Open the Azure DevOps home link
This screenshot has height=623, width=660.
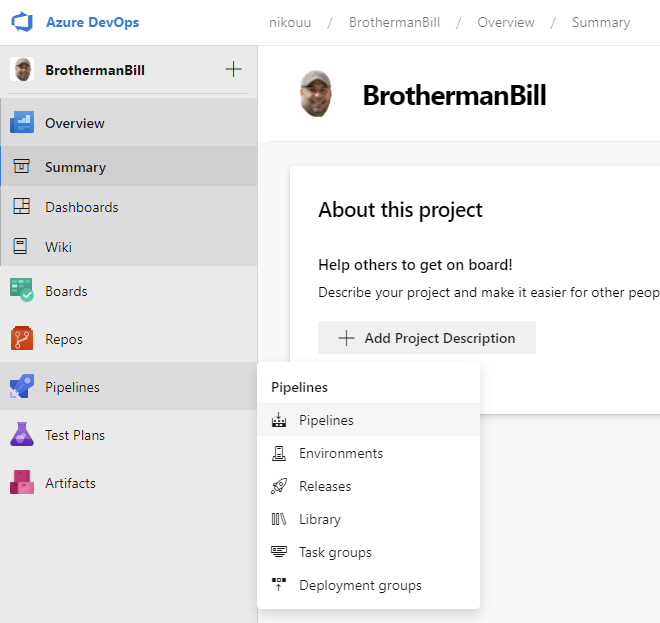pyautogui.click(x=92, y=22)
